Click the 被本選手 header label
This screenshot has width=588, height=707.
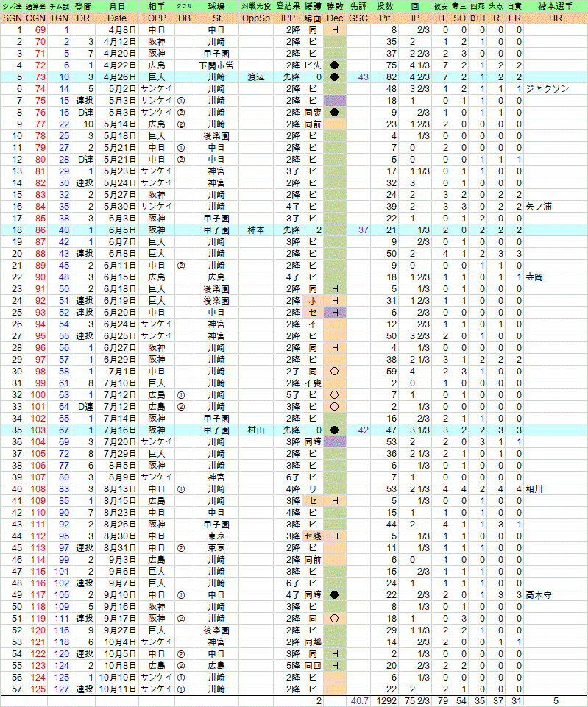pos(556,7)
